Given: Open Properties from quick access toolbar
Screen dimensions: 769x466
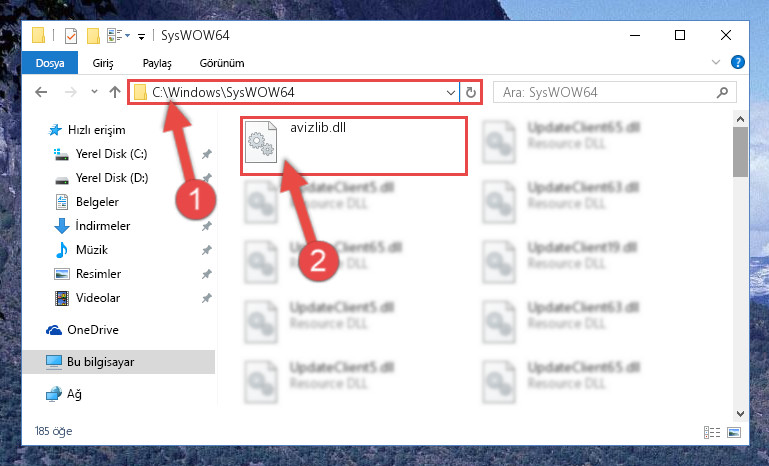Looking at the screenshot, I should (x=71, y=36).
